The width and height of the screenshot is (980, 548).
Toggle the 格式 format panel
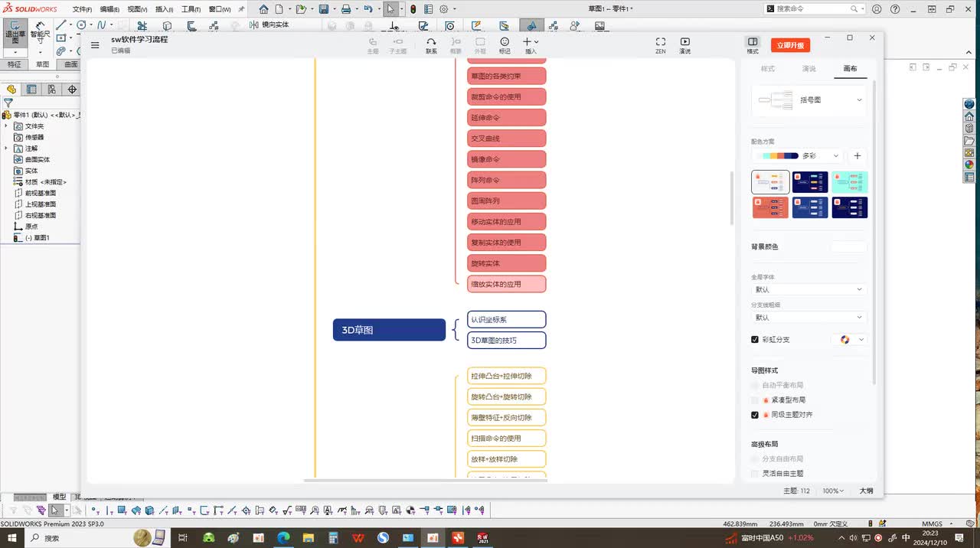(753, 45)
